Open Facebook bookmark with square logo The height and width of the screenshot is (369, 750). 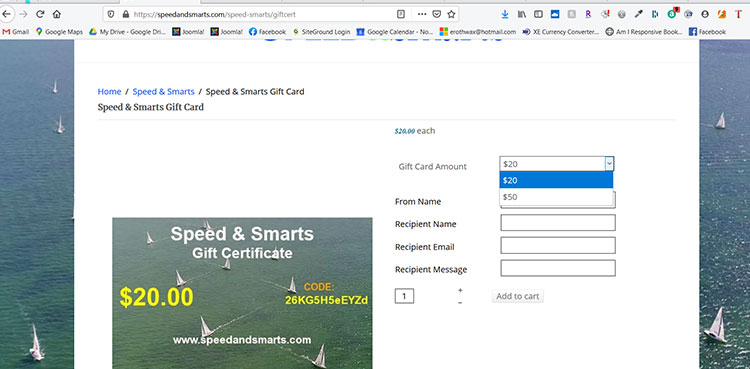707,32
